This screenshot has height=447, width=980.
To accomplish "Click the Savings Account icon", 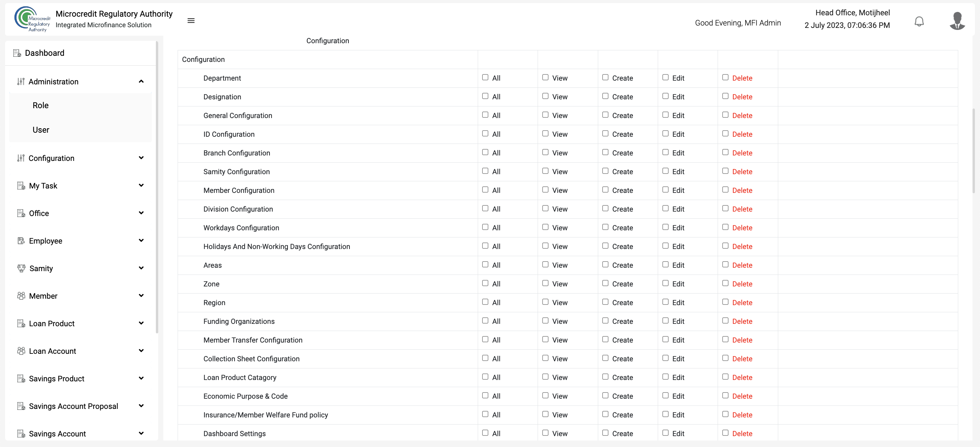I will 21,434.
